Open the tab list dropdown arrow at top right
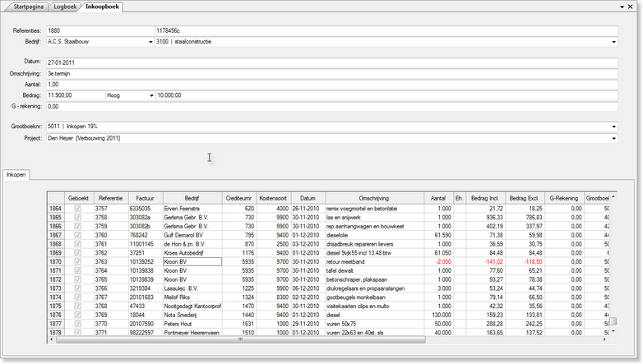 click(x=622, y=7)
